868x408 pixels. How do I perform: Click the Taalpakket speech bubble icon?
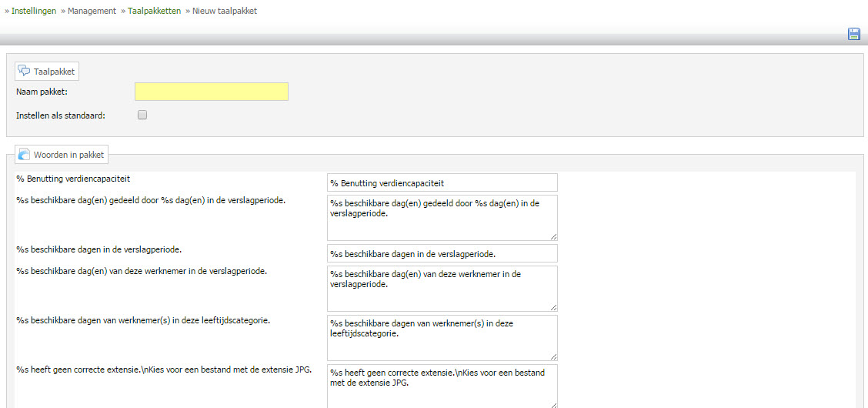point(24,71)
